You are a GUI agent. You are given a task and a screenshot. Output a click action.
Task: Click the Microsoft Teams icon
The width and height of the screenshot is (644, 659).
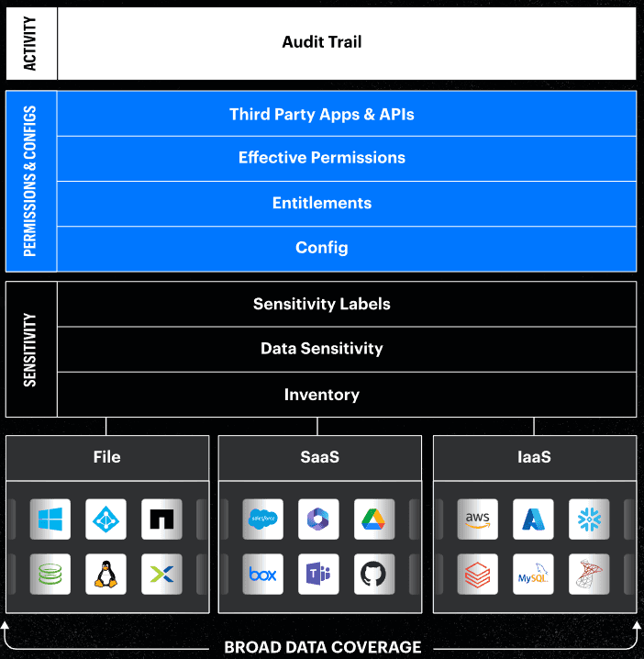click(318, 575)
